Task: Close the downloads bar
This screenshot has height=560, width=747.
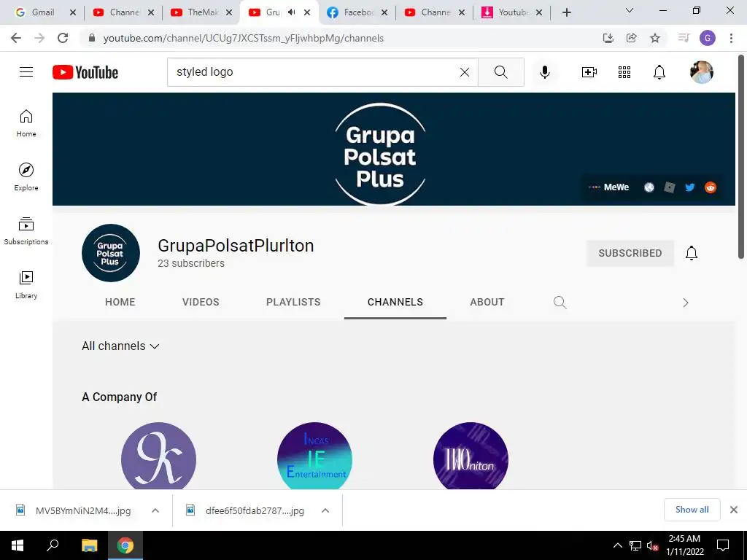Action: tap(734, 510)
